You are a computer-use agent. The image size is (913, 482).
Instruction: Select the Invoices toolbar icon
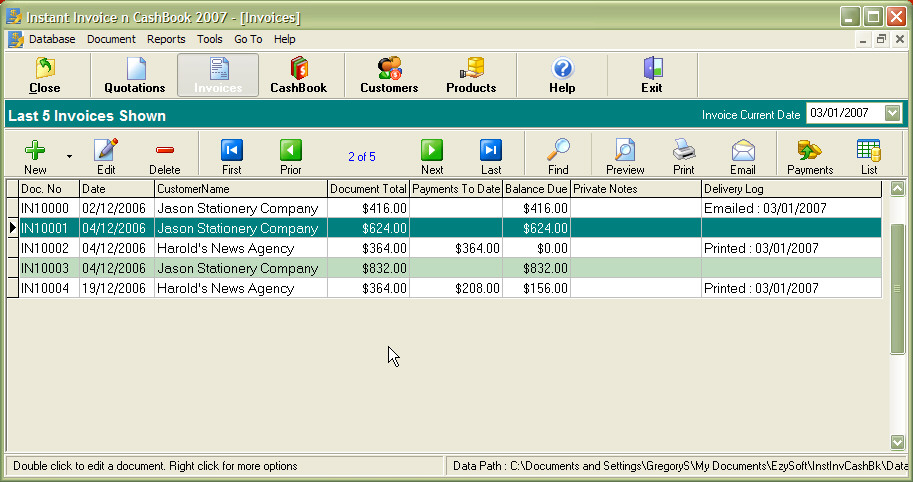tap(218, 76)
